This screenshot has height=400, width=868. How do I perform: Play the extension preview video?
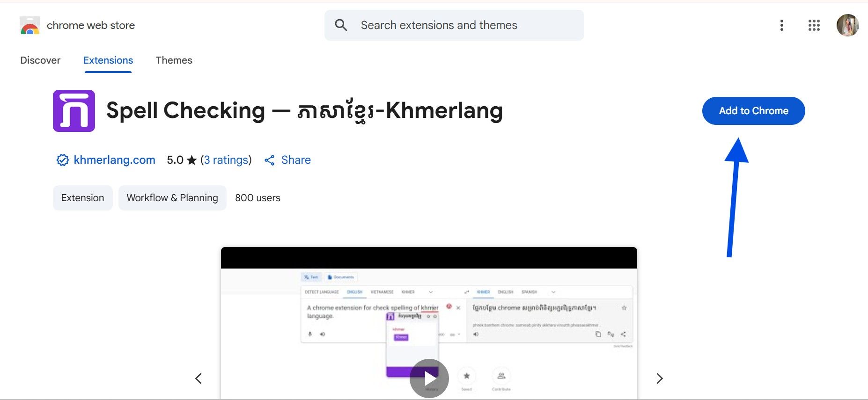(x=429, y=378)
